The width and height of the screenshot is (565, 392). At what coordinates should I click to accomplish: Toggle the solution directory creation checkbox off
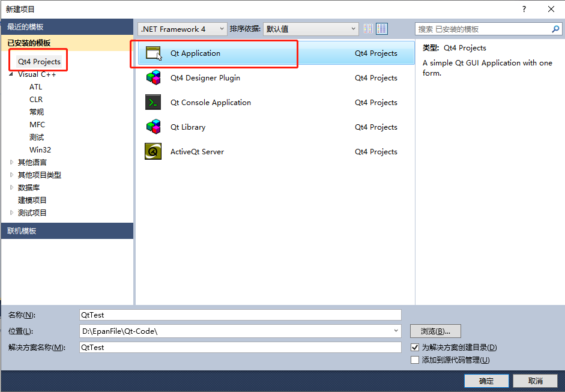(414, 347)
